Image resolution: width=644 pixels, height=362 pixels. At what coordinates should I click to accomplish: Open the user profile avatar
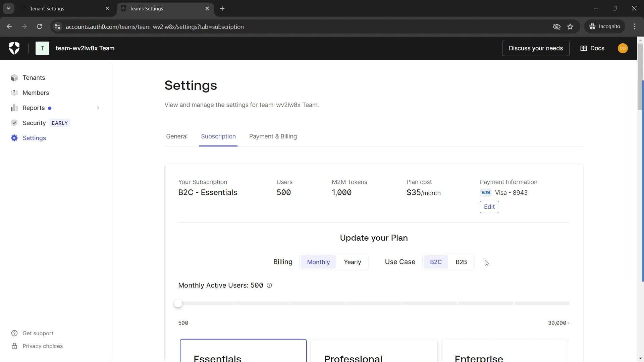coord(623,48)
